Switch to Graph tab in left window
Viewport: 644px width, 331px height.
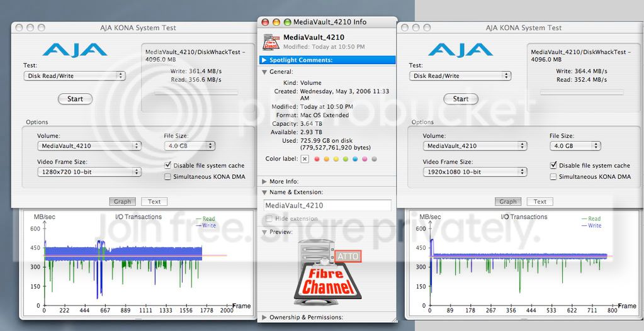tap(122, 201)
